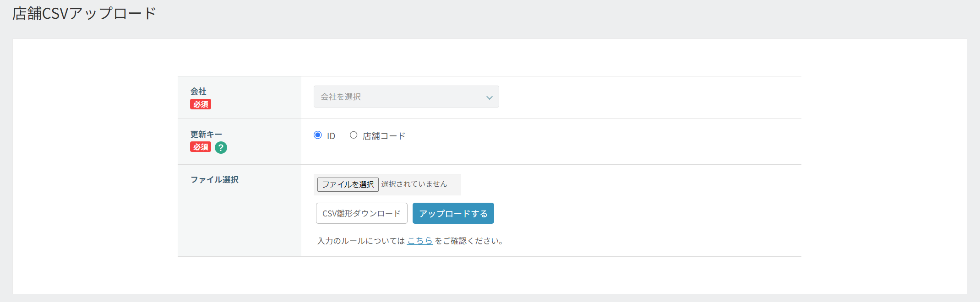Click the 更新キー field label
This screenshot has width=980, height=302.
(206, 134)
